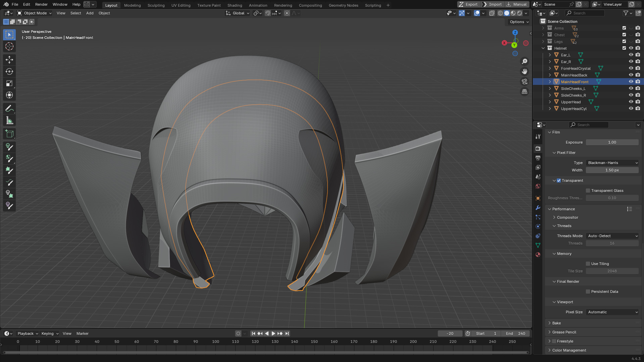Open Pixel Filter Type dropdown

[612, 163]
